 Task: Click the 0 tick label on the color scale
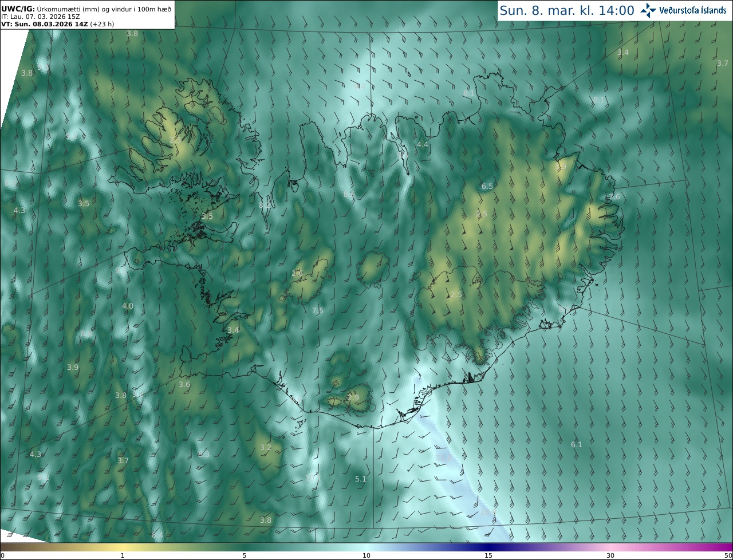(x=2, y=555)
